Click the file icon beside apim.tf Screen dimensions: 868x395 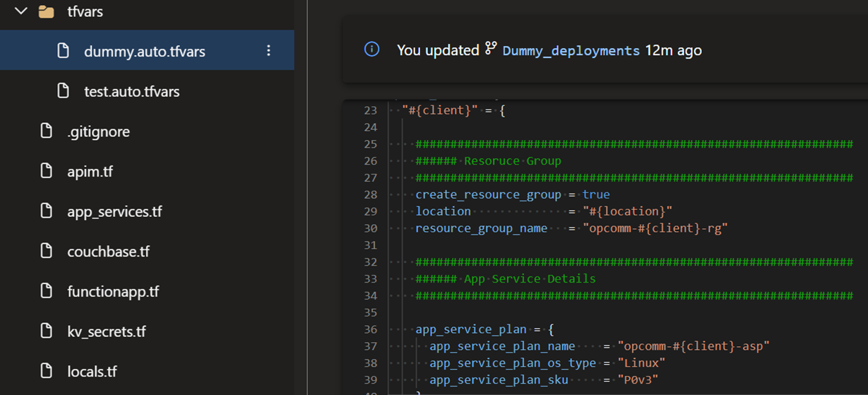47,171
